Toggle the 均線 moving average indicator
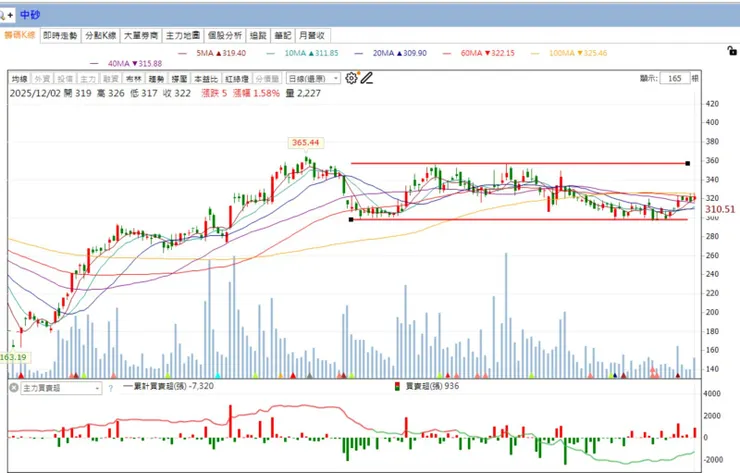Screen dimensions: 740x473 point(20,78)
